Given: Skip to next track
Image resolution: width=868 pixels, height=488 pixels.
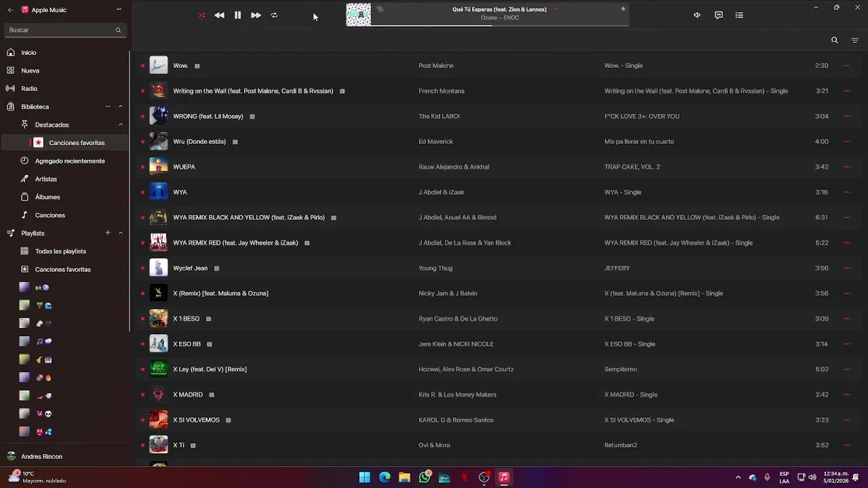Looking at the screenshot, I should coord(256,15).
